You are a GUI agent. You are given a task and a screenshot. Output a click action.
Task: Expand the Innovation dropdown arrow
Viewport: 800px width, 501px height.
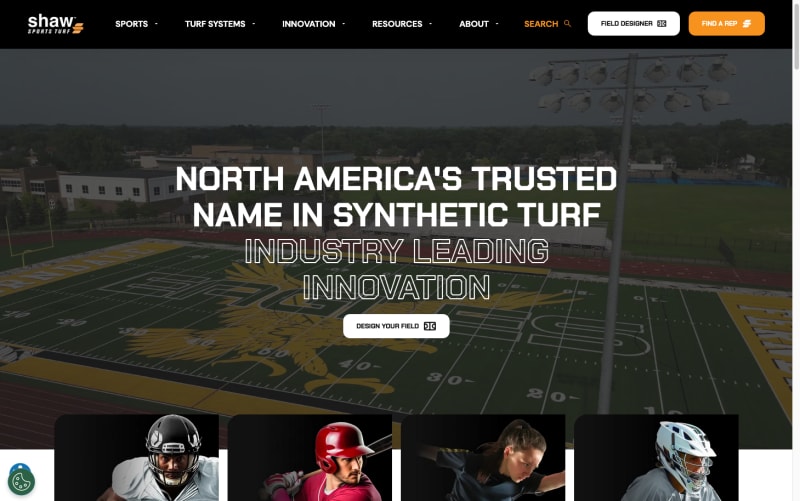click(343, 23)
